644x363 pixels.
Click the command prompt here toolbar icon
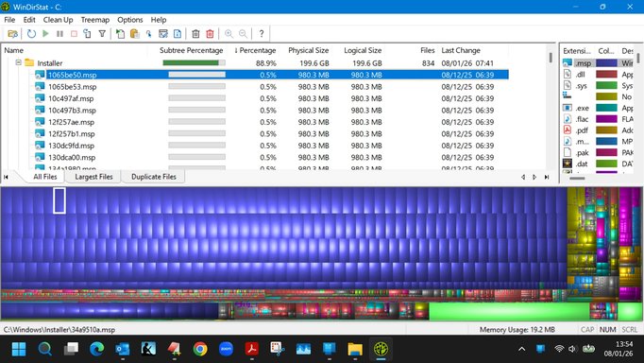tap(163, 34)
